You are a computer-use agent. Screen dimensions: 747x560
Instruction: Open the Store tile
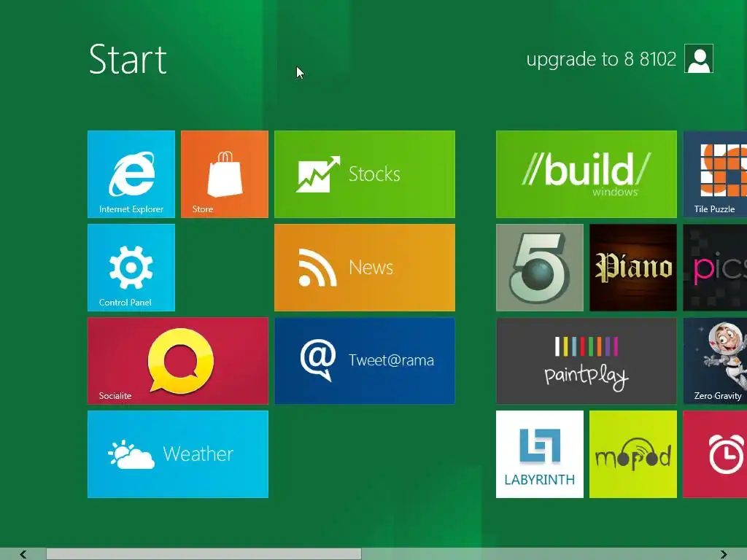coord(225,174)
